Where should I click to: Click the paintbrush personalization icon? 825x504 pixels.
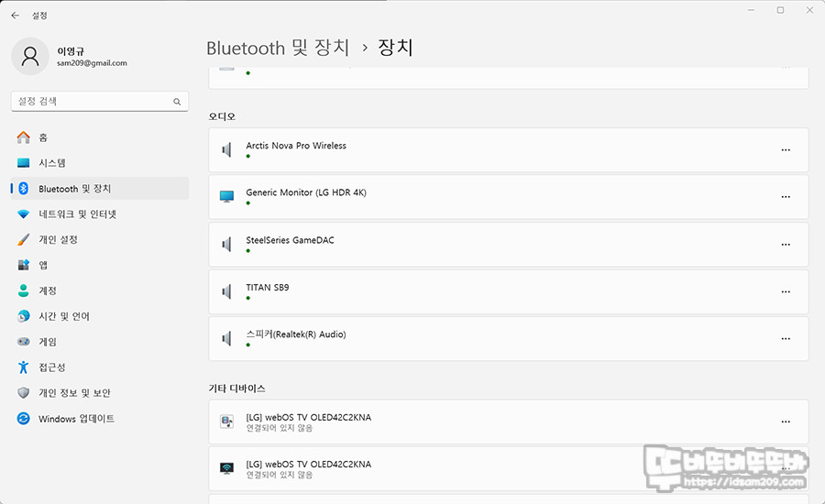click(x=23, y=239)
